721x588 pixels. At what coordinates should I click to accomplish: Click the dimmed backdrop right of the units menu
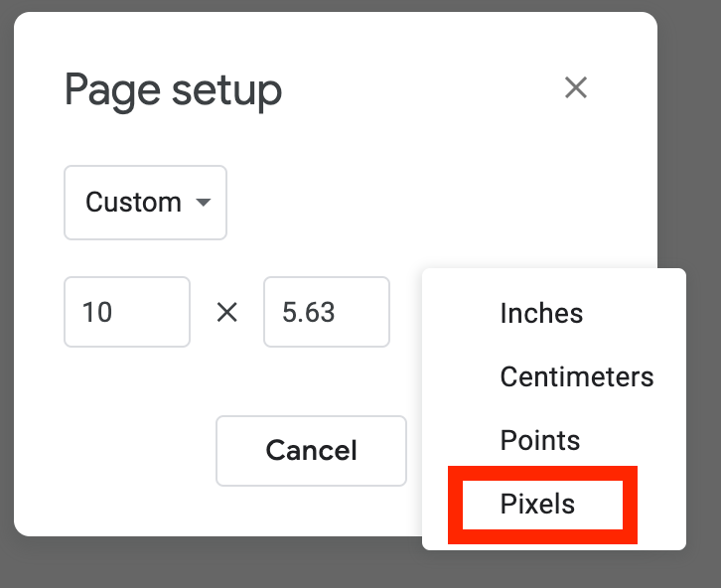coord(703,397)
